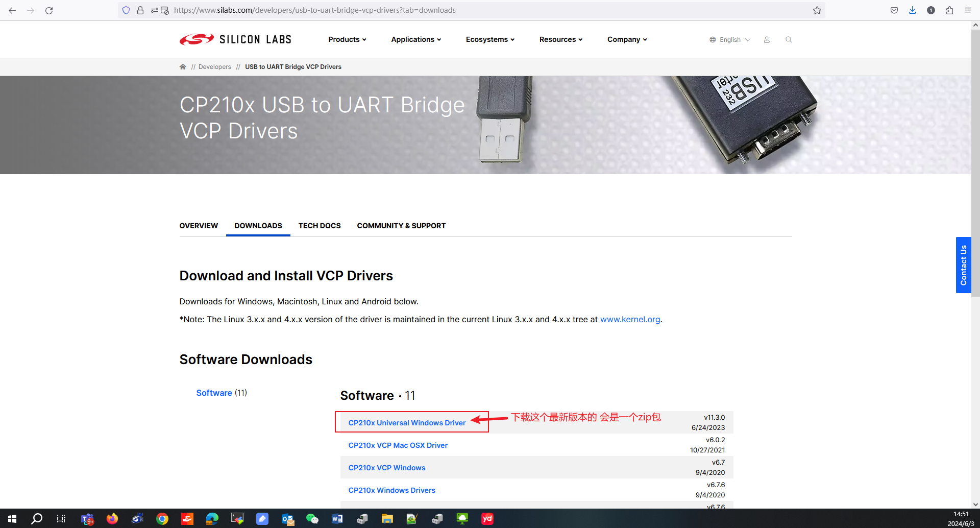Open the Pocket save icon

(x=894, y=10)
